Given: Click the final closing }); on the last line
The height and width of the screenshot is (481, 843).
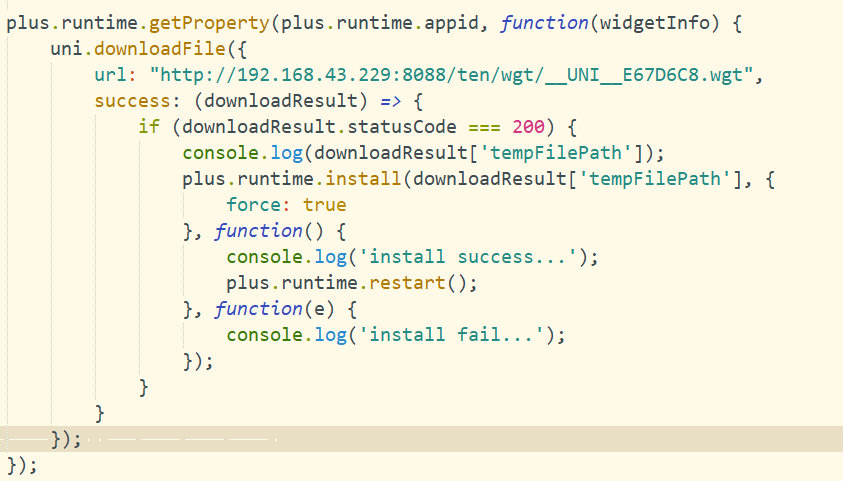Looking at the screenshot, I should (22, 465).
